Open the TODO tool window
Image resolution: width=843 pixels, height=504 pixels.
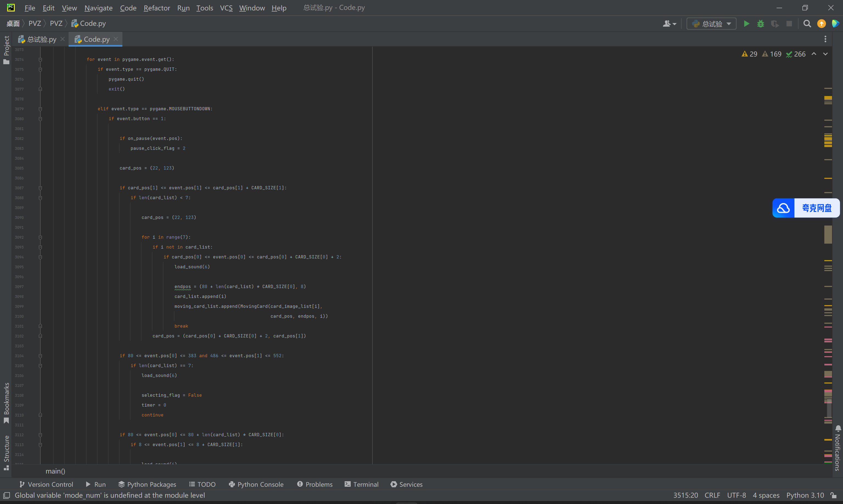[x=203, y=484]
